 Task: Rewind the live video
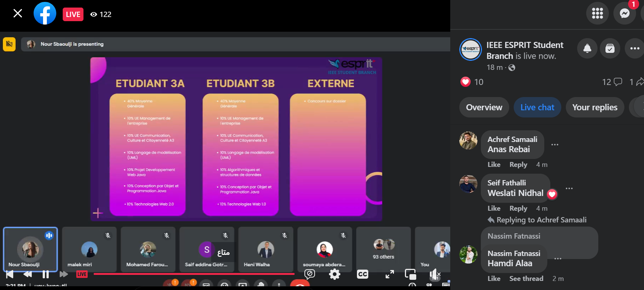(x=28, y=274)
